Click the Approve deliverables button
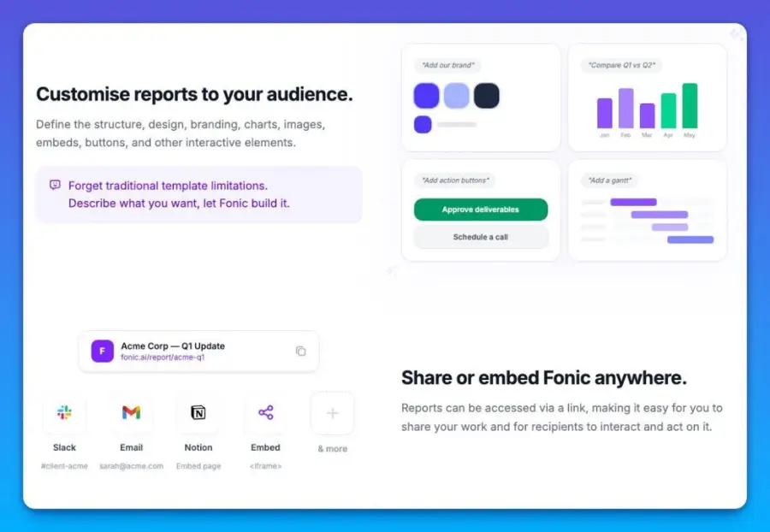The width and height of the screenshot is (770, 532). (x=481, y=210)
